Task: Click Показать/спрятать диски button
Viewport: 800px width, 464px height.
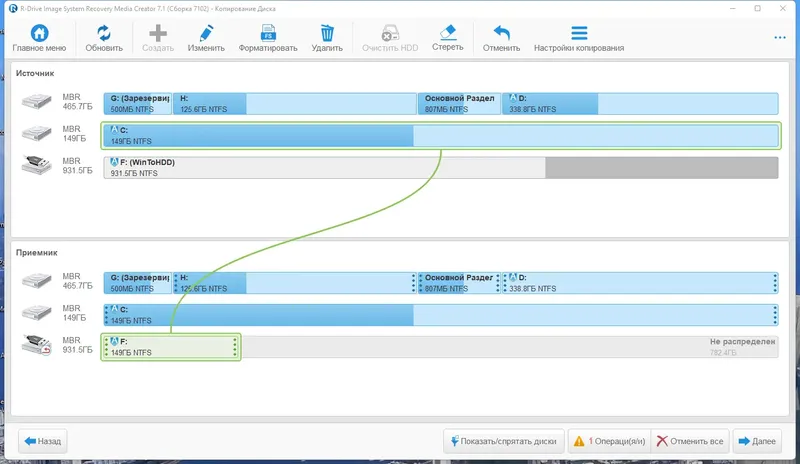Action: (x=504, y=441)
